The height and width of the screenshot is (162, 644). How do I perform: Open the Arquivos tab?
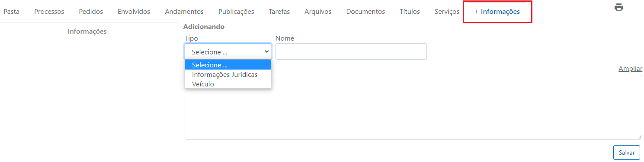318,12
